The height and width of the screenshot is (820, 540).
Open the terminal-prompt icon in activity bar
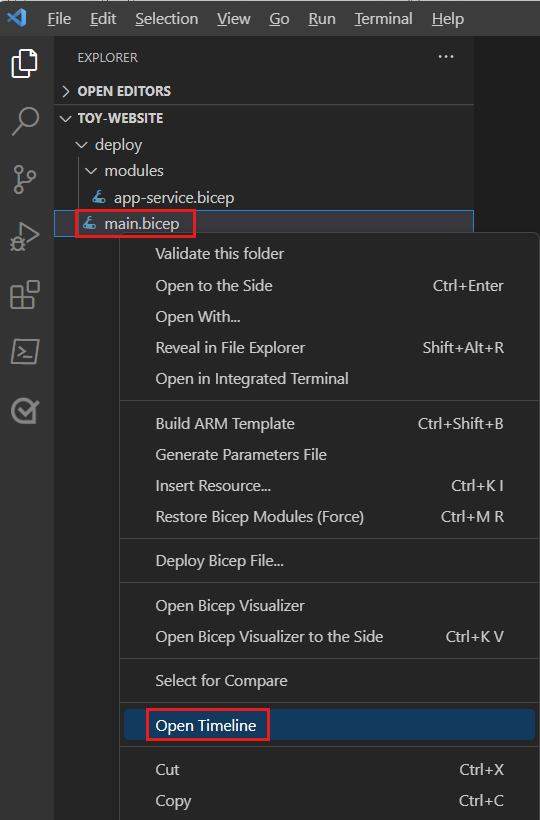click(x=25, y=351)
